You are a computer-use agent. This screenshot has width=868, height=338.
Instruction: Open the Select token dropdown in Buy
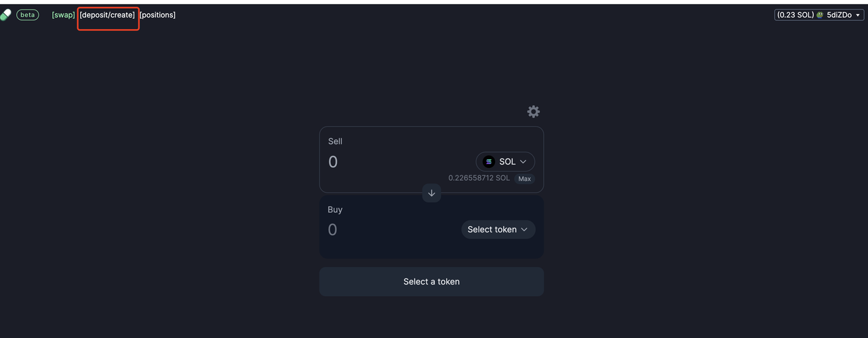click(498, 230)
